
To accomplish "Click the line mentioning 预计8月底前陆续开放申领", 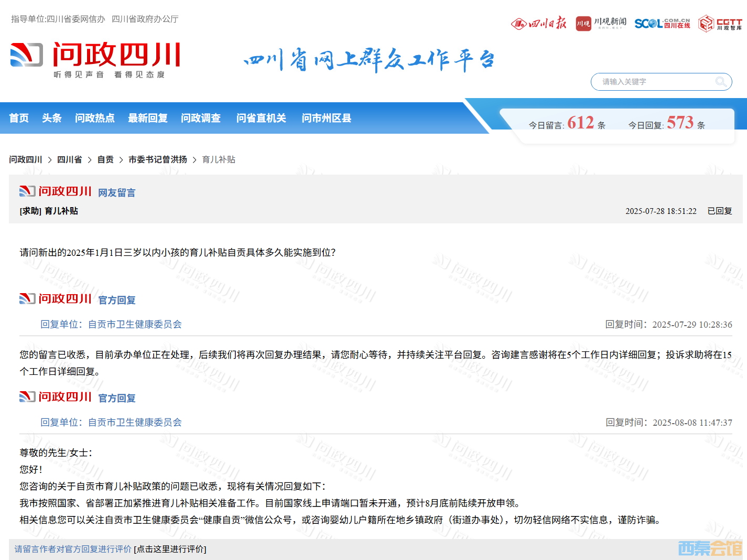I will tap(270, 503).
